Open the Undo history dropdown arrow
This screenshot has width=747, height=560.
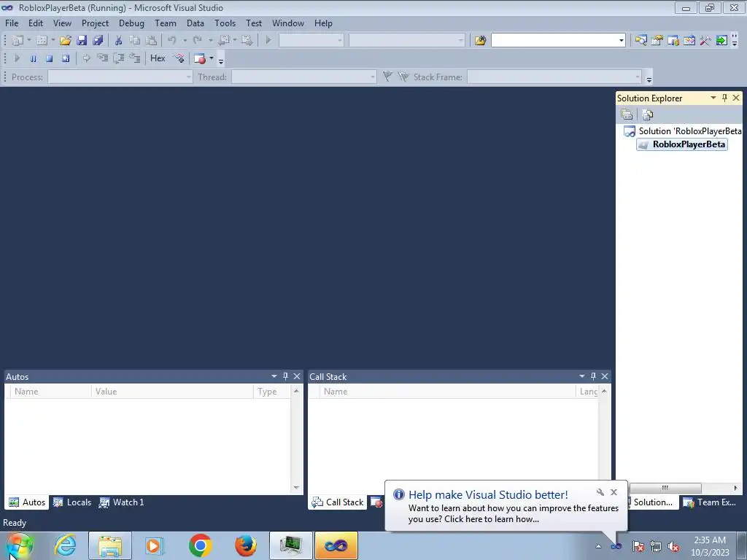[x=185, y=41]
